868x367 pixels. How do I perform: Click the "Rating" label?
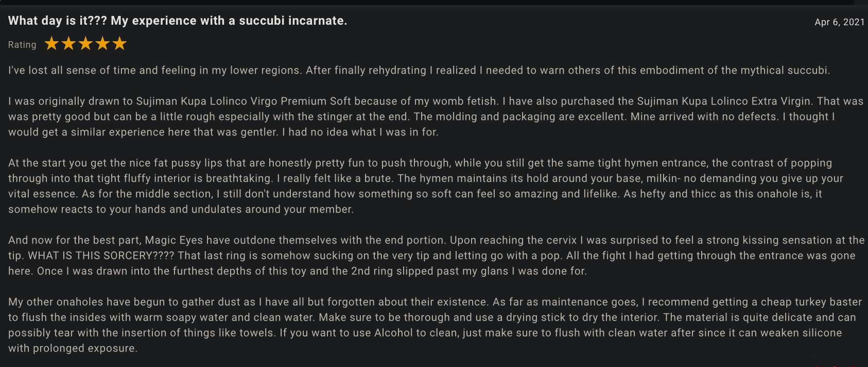(22, 45)
